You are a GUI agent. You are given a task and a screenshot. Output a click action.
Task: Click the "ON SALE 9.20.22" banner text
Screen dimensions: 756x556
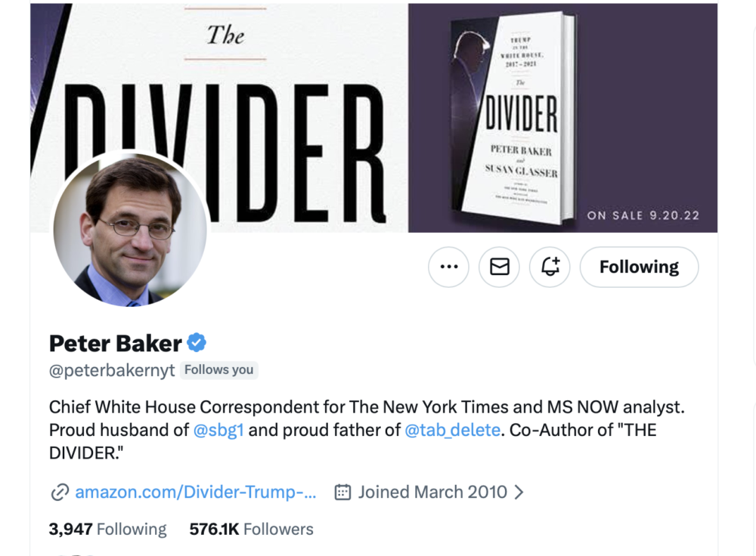click(643, 215)
